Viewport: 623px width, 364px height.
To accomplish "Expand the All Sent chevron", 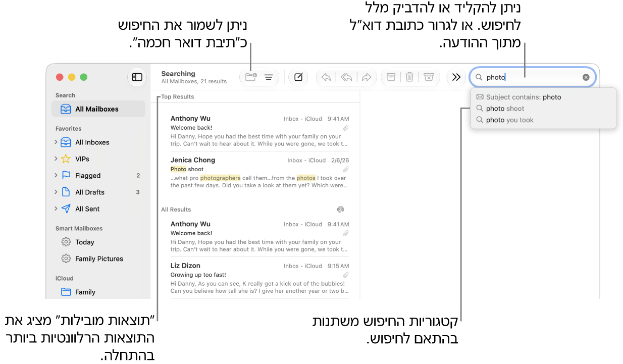I will coord(56,209).
